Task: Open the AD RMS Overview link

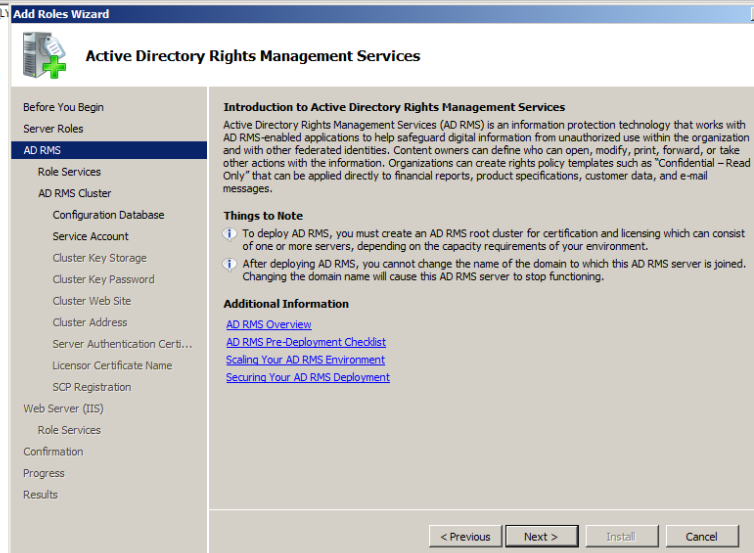Action: point(268,325)
